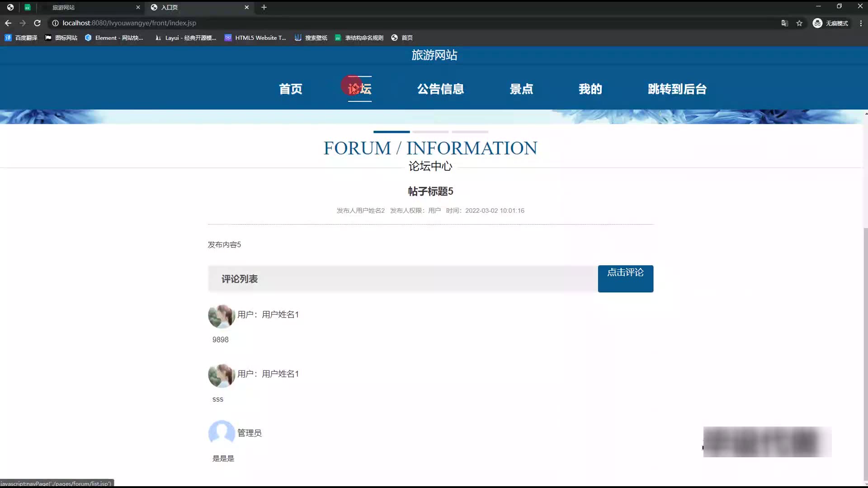
Task: Open 百度翻译 bookmark
Action: [21, 38]
